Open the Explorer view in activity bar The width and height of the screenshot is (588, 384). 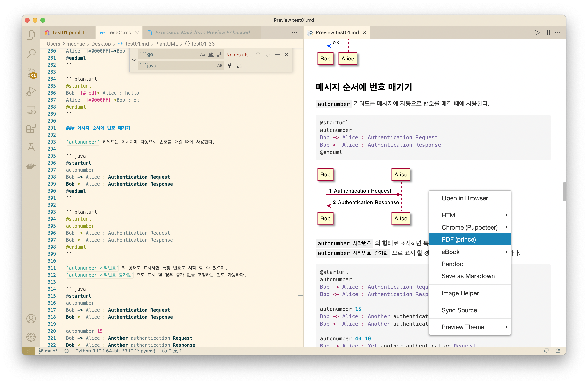(31, 35)
